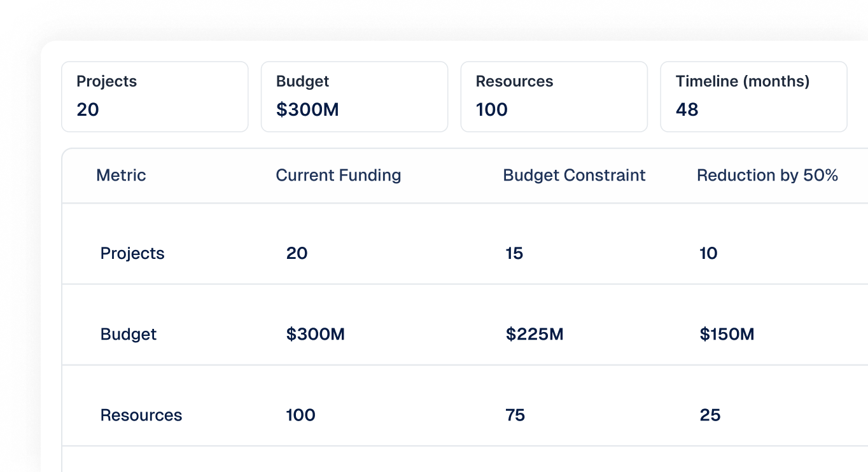The height and width of the screenshot is (472, 868).
Task: Select the $225M Budget Constraint cell
Action: point(535,334)
